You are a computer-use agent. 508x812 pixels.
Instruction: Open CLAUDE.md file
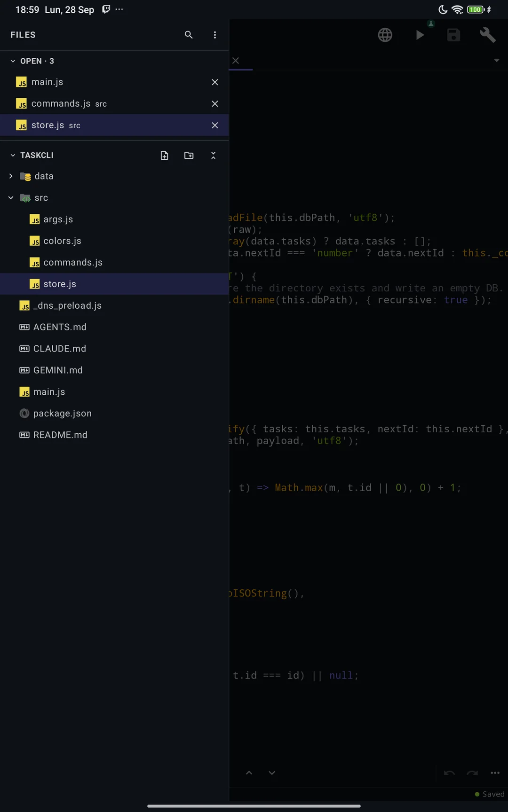pos(114,349)
